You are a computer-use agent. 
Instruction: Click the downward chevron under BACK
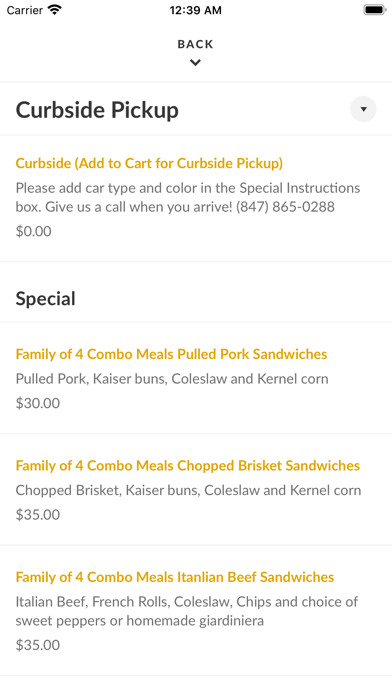tap(195, 63)
